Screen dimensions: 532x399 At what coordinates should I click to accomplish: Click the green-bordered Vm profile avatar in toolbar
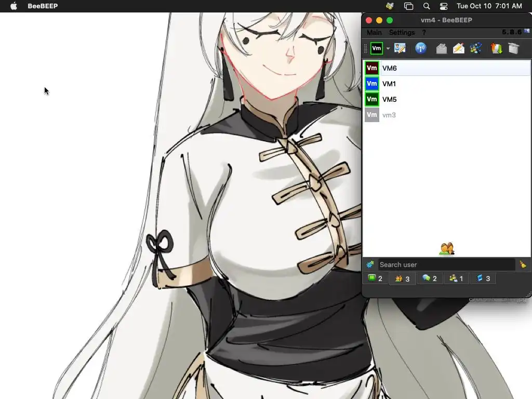point(376,48)
